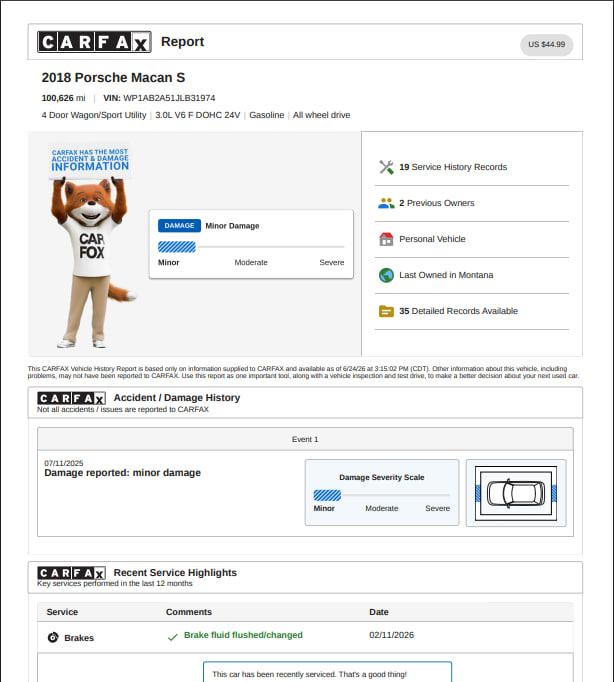Click the '3.0L V6 F DOHC 24V' engine text
Image resolution: width=614 pixels, height=682 pixels.
point(197,115)
